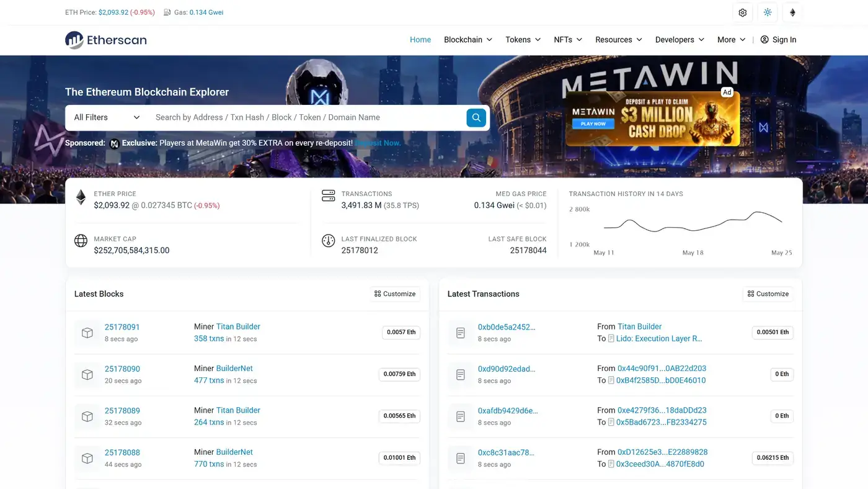Toggle light theme sun icon
The image size is (868, 489).
point(768,12)
